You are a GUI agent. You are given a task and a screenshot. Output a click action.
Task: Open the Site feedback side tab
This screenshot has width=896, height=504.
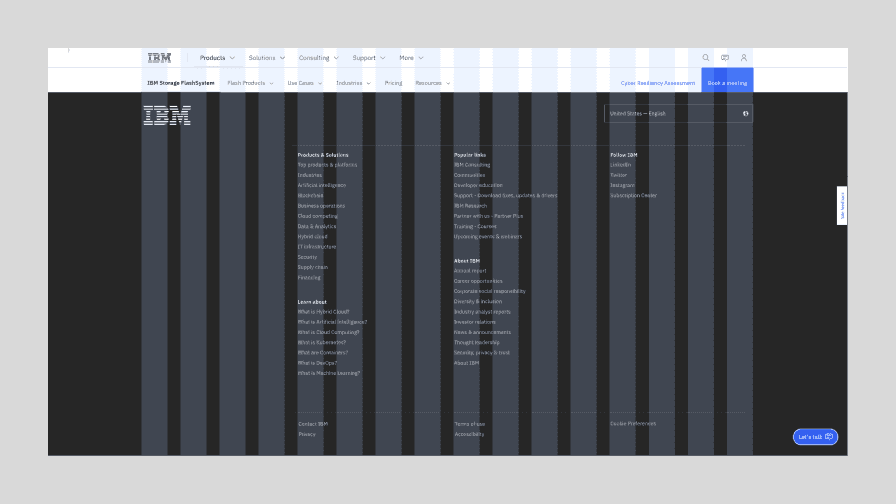coord(842,205)
